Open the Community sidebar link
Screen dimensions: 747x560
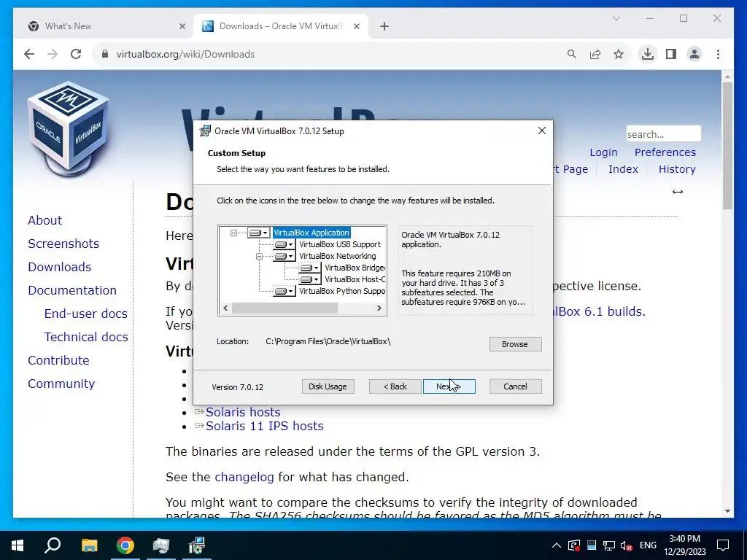click(x=61, y=384)
